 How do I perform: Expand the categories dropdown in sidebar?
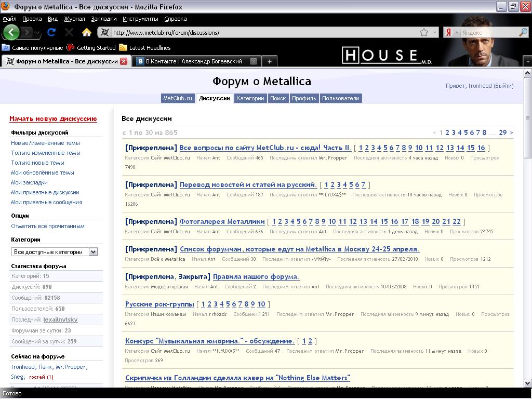93,252
